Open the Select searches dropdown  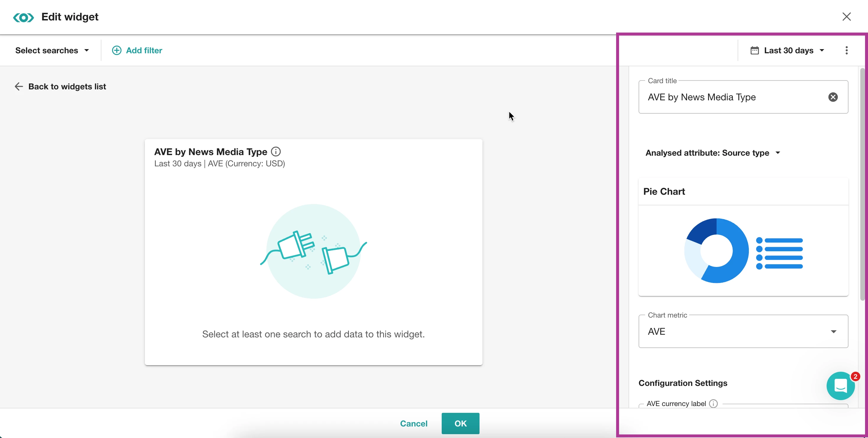coord(52,50)
